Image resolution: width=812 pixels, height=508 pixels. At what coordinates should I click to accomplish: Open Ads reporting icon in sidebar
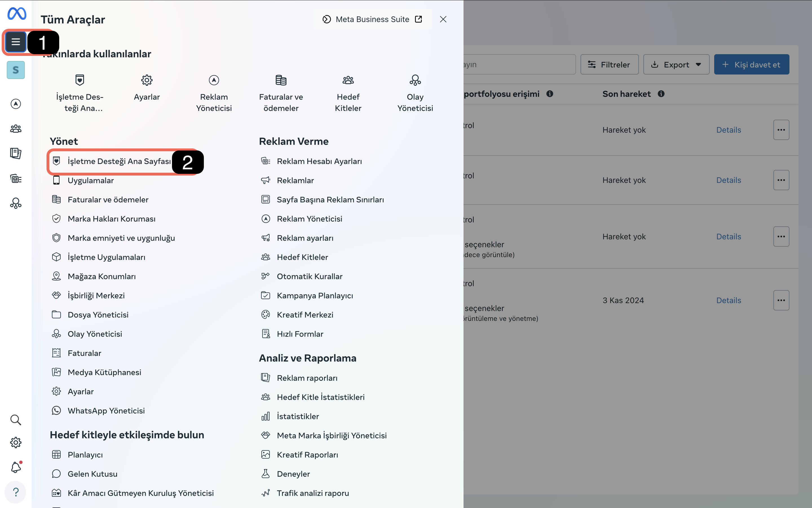(x=16, y=153)
